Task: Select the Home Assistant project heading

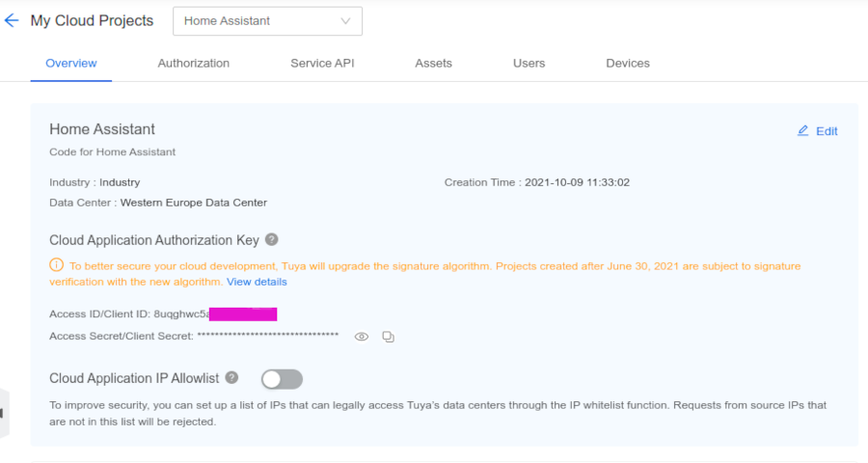Action: tap(102, 129)
